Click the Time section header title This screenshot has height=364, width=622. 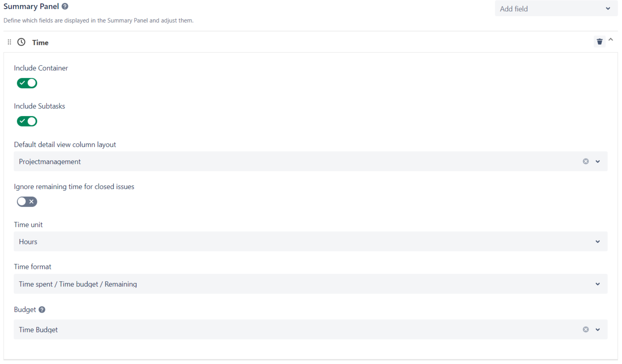[x=40, y=42]
